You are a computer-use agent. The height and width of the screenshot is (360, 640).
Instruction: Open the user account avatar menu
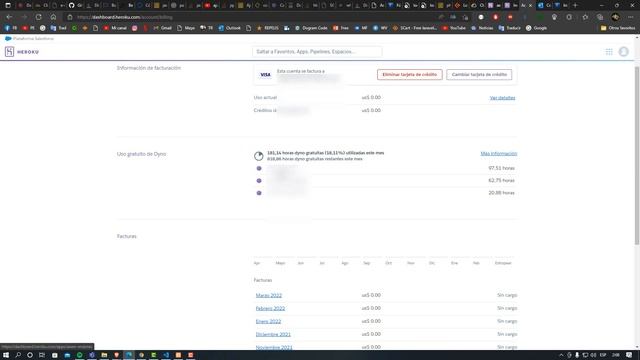coord(623,52)
